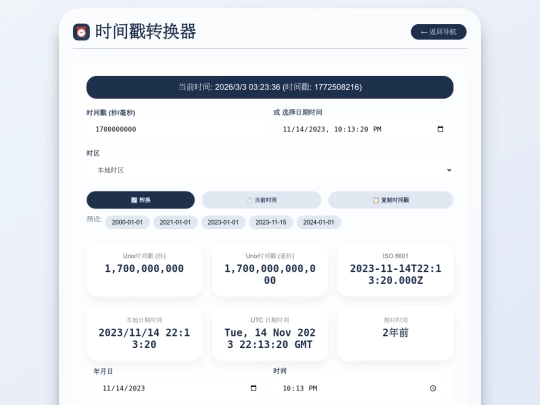This screenshot has height=405, width=540.
Task: Expand the 时区 timezone dropdown
Action: [270, 170]
